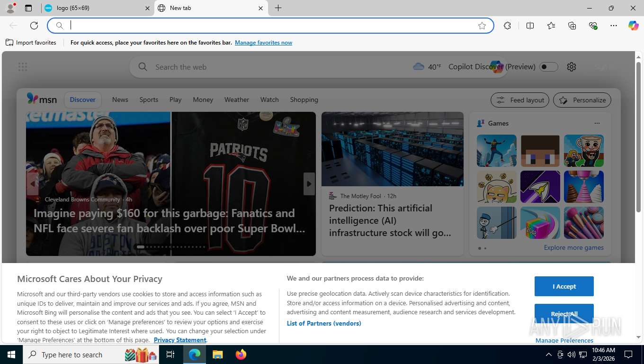Screen dimensions: 644x364
Task: Open the Windows notification center icon
Action: pyautogui.click(x=628, y=355)
